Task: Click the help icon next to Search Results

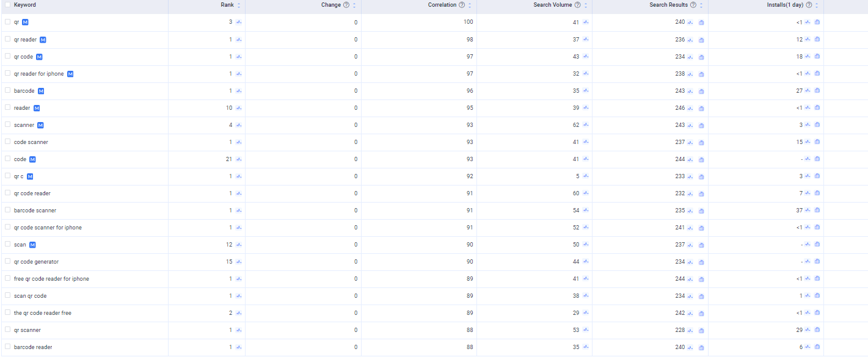Action: [x=693, y=5]
